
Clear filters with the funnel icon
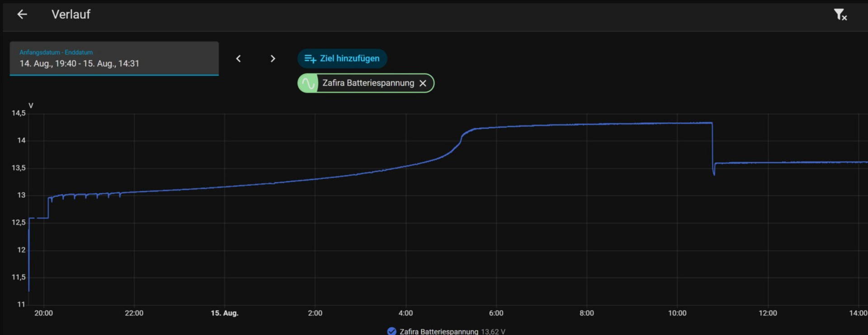tap(840, 15)
